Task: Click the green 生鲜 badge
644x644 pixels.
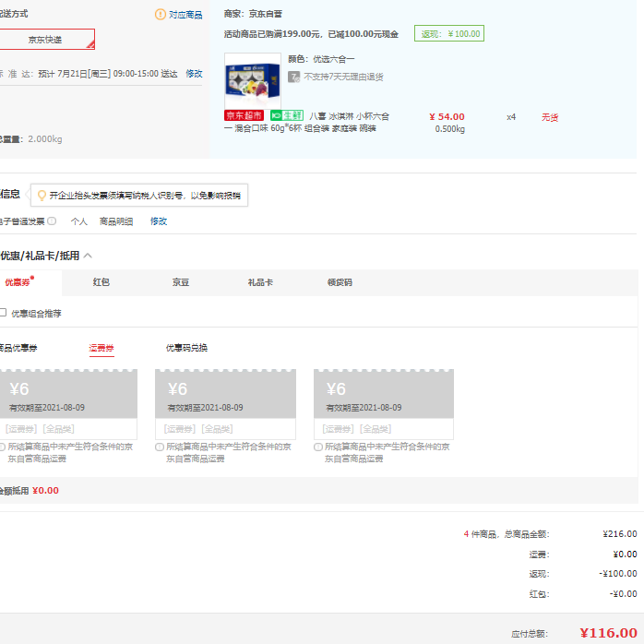Action: click(x=287, y=116)
